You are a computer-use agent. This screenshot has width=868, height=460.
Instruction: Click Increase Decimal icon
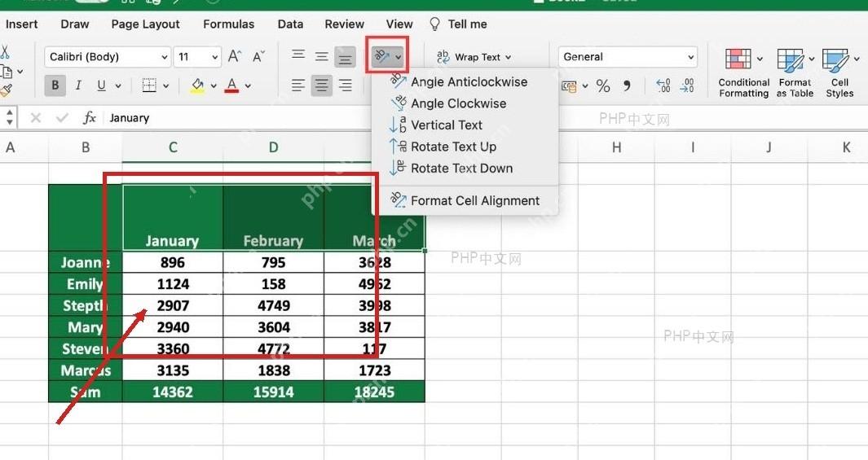click(663, 85)
